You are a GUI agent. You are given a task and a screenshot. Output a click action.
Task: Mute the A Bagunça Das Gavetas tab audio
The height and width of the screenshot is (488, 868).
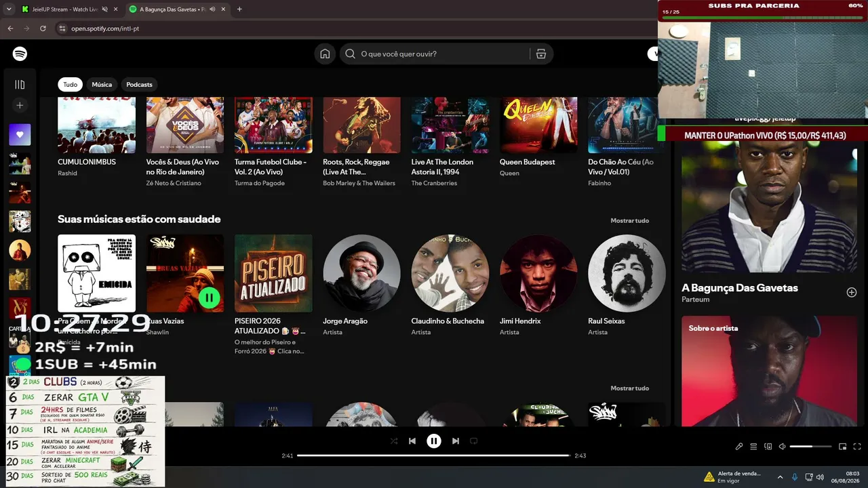pyautogui.click(x=213, y=9)
